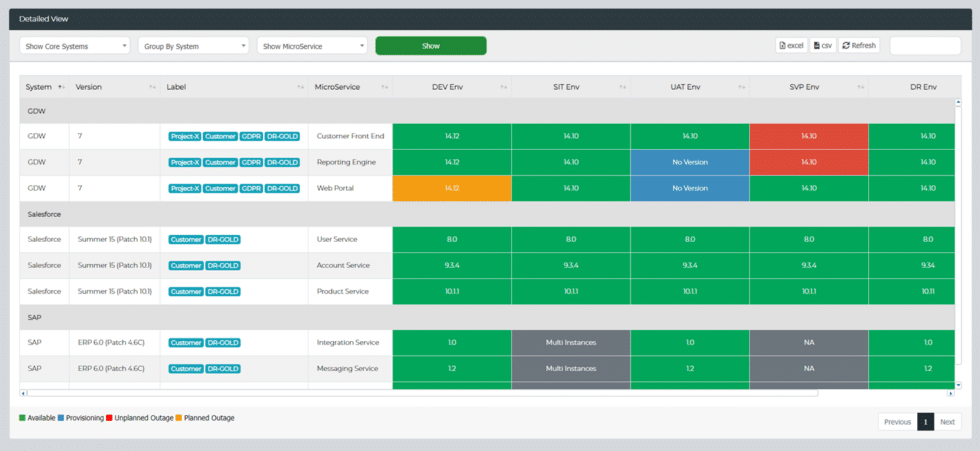Click the Previous page button

pyautogui.click(x=897, y=422)
